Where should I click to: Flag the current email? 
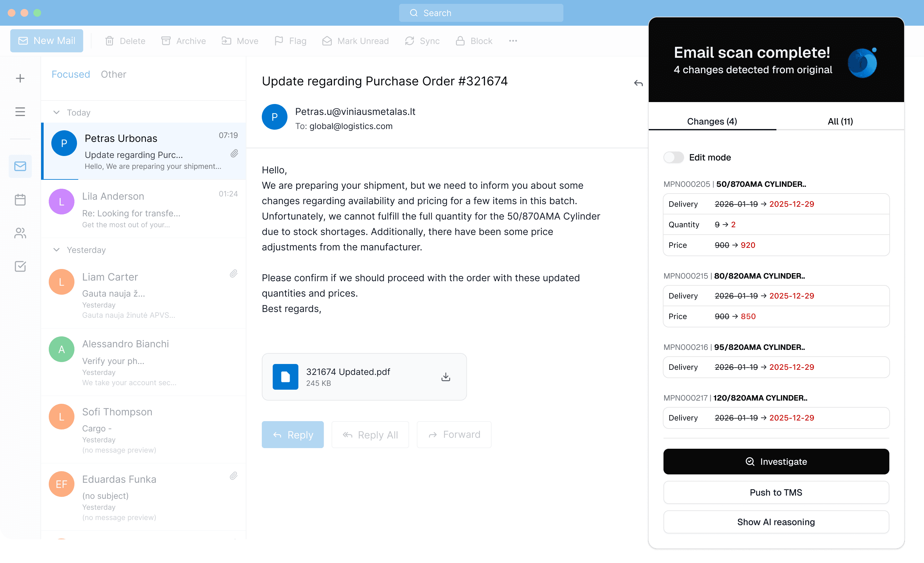pos(290,41)
